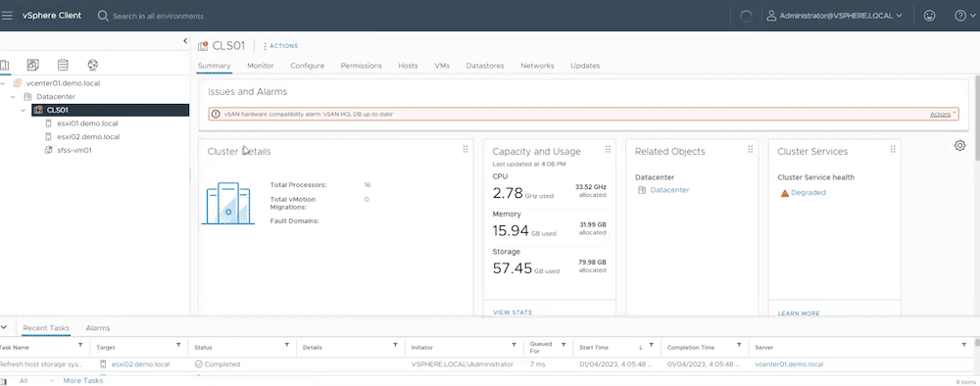Switch to Storage inventory view icon

(63, 65)
